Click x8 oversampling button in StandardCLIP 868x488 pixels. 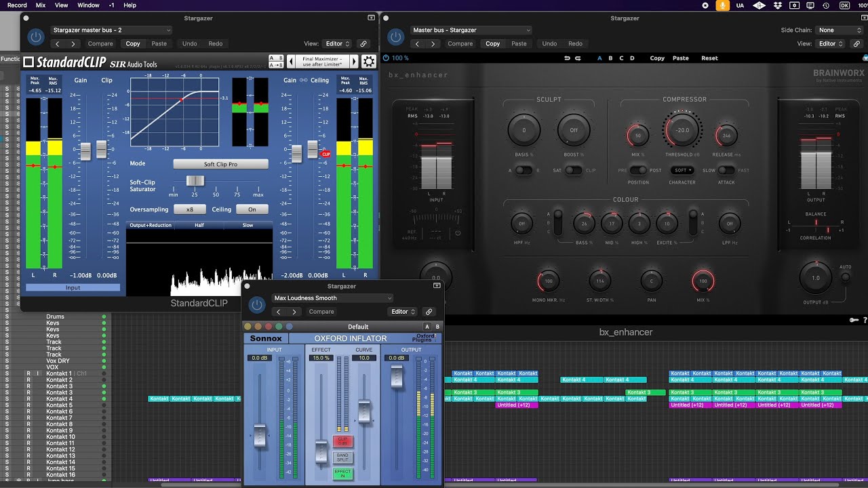point(190,209)
